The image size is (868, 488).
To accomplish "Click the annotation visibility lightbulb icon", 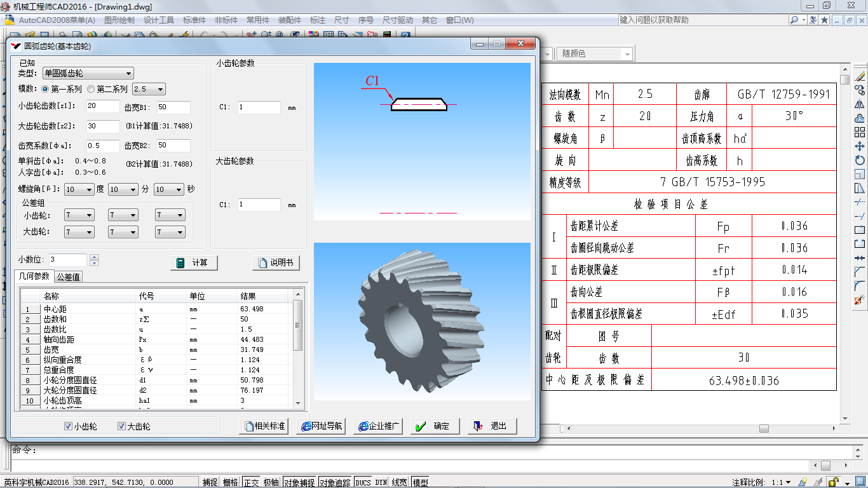I will [x=803, y=482].
